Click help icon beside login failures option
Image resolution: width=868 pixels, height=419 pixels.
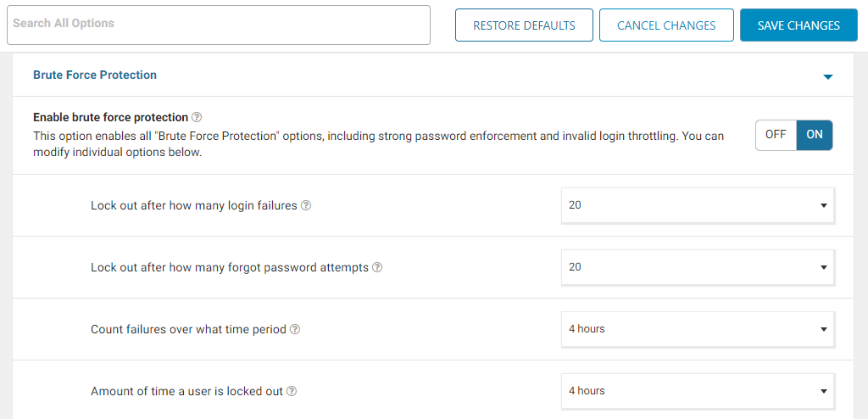(305, 205)
